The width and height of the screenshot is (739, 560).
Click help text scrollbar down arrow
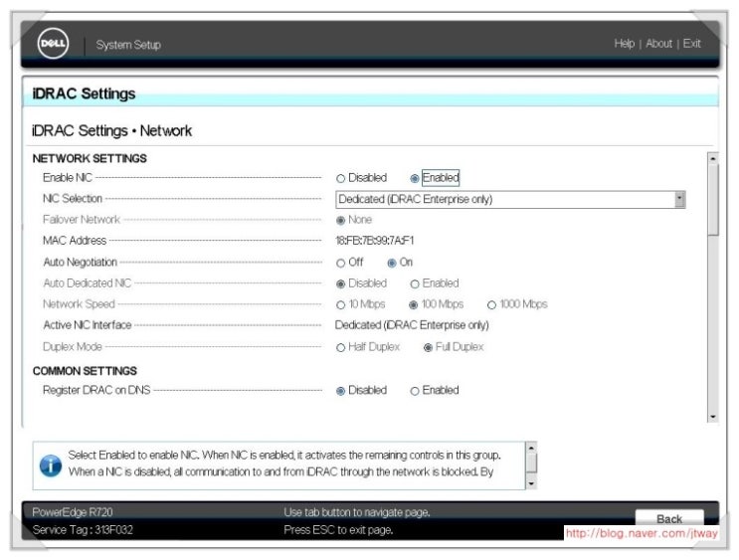[x=531, y=482]
